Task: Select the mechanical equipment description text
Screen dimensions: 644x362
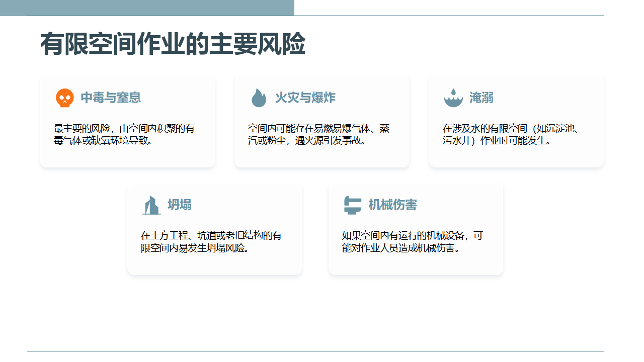Action: [412, 242]
